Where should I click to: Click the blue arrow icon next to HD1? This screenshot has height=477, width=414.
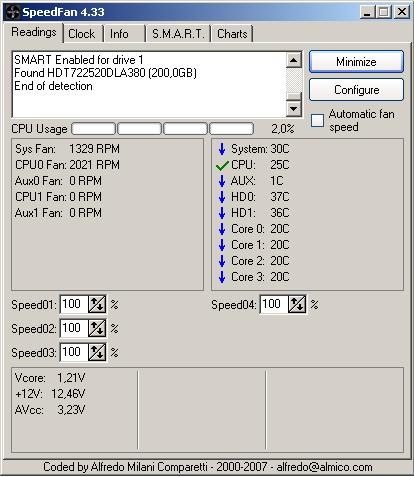pos(222,213)
